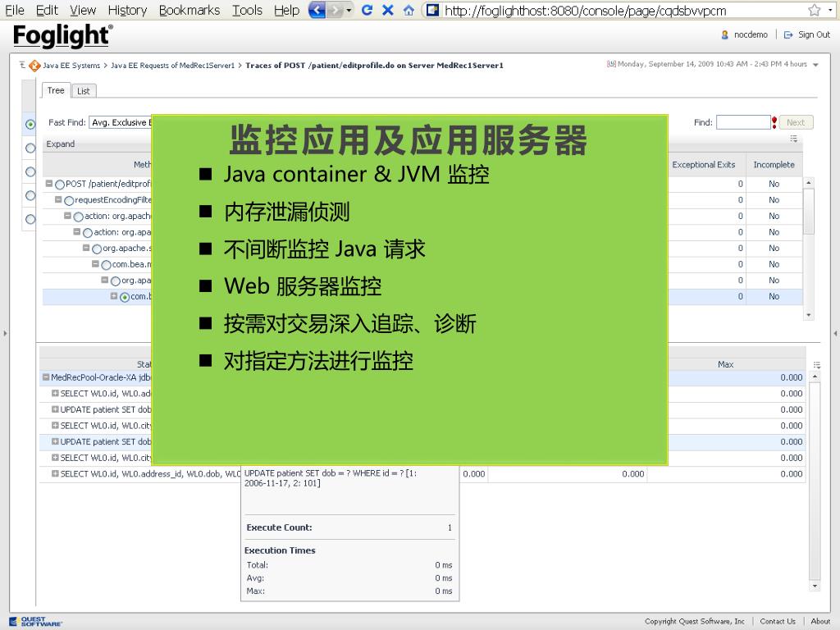840x630 pixels.
Task: Collapse the MedRecPool-Oracle-XA jdbc row
Action: click(x=46, y=377)
